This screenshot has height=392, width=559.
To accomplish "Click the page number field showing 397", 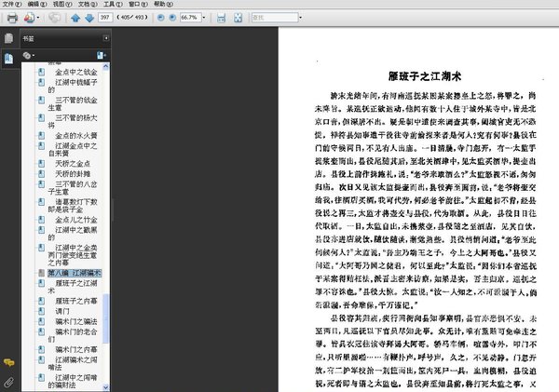I will click(105, 17).
